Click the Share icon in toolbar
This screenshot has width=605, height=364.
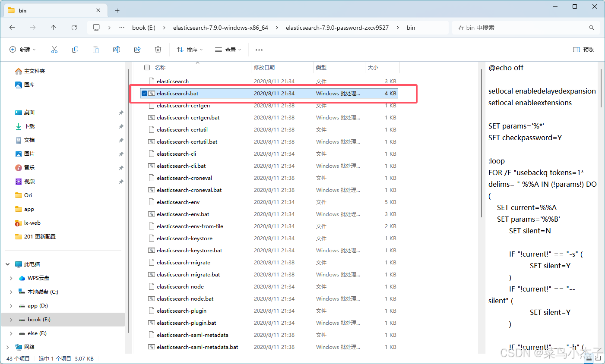(x=137, y=50)
